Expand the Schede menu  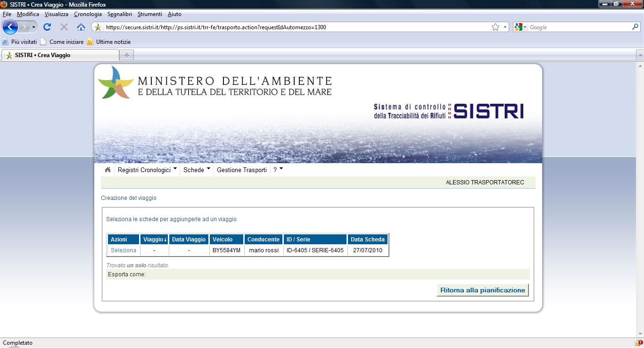click(x=197, y=170)
